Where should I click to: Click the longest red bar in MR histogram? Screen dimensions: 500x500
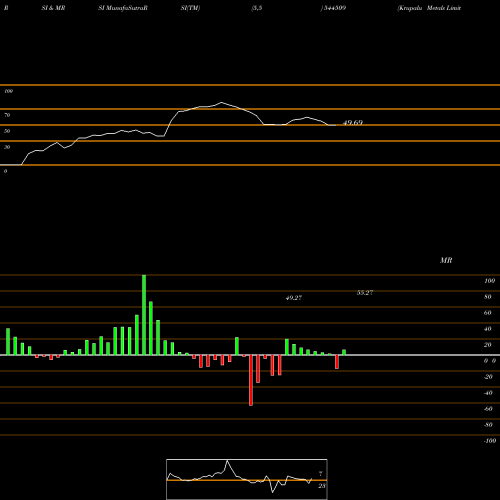[251, 380]
